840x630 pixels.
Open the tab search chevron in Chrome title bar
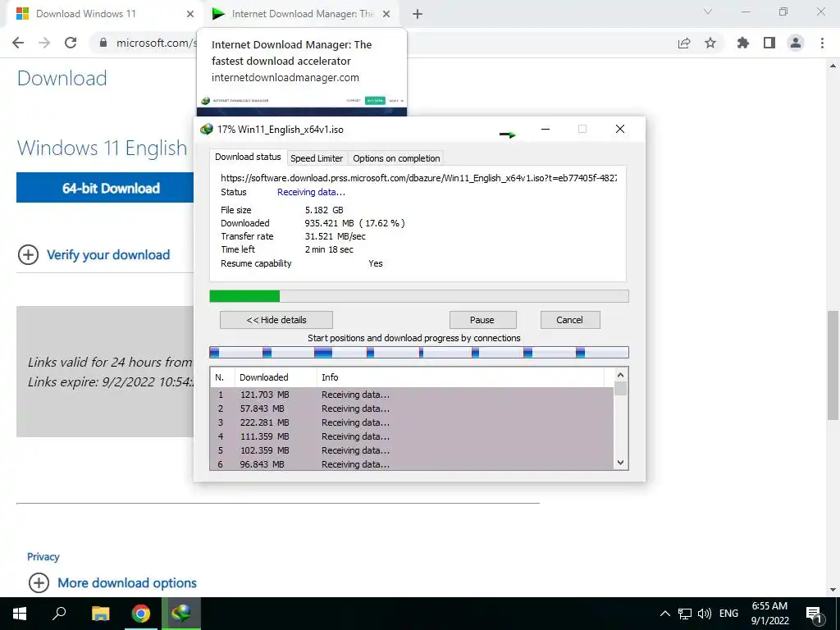coord(708,11)
